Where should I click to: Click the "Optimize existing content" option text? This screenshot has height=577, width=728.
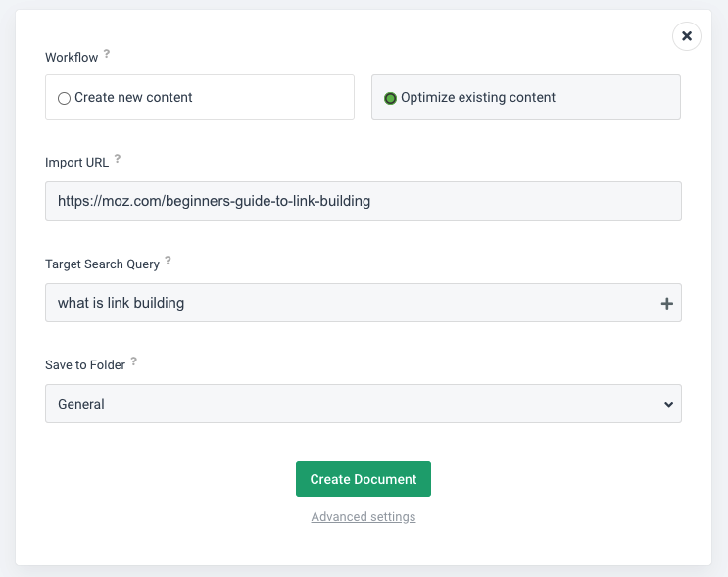pyautogui.click(x=478, y=98)
